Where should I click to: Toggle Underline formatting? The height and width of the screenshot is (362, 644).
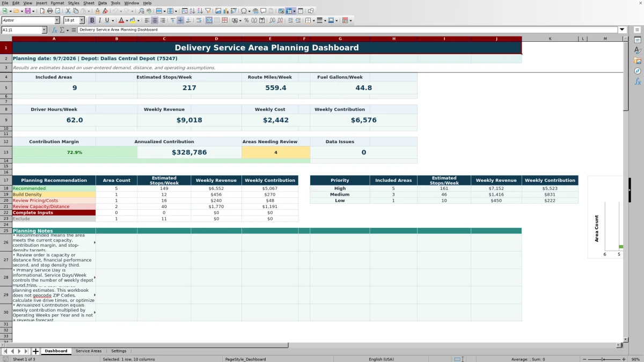click(107, 20)
